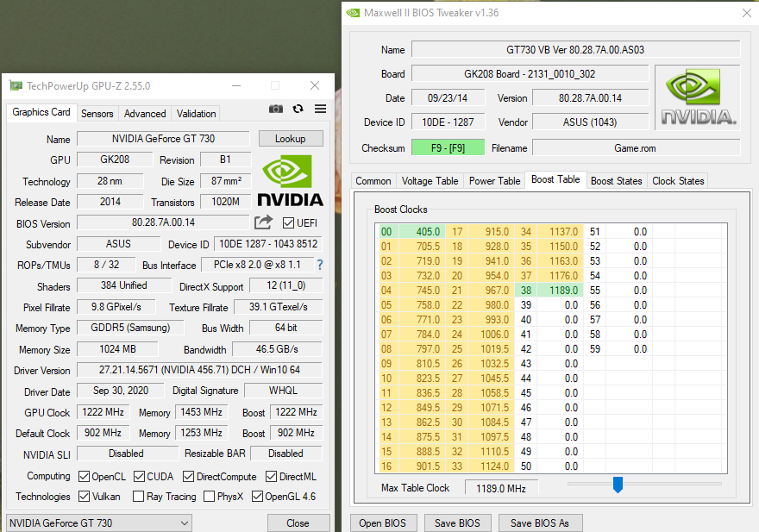Click the Bus Interface question mark
Image resolution: width=759 pixels, height=532 pixels.
point(320,265)
